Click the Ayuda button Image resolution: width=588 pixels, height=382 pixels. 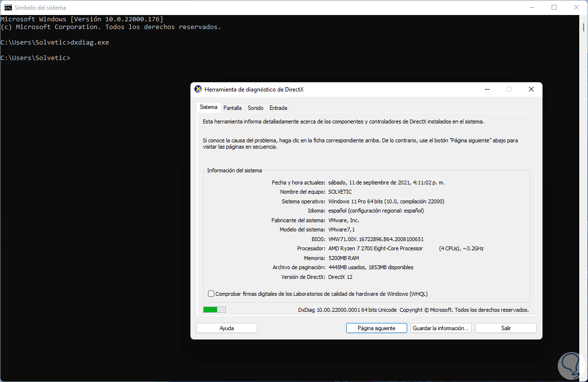(226, 328)
